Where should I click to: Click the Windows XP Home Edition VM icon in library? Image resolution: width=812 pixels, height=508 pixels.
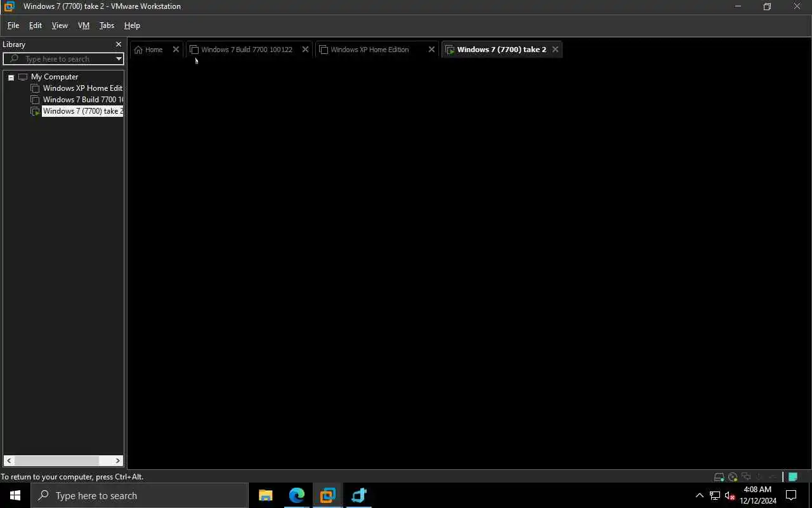pyautogui.click(x=36, y=88)
